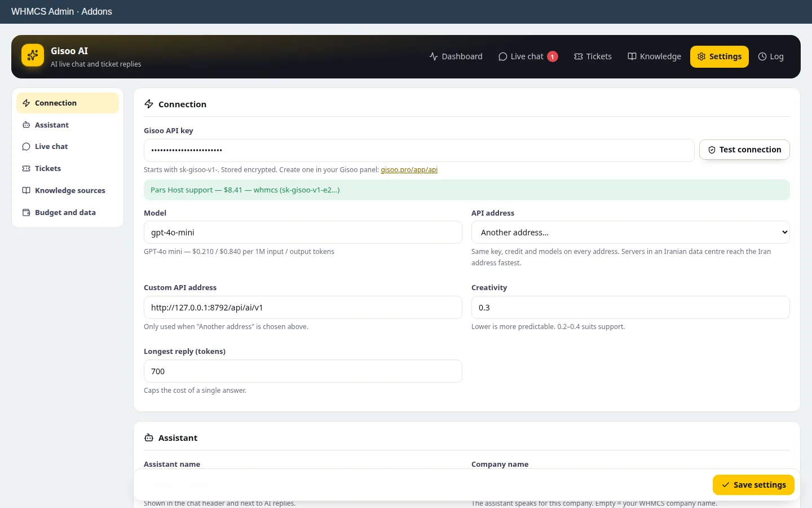Click the green Pars Host support status message

467,190
